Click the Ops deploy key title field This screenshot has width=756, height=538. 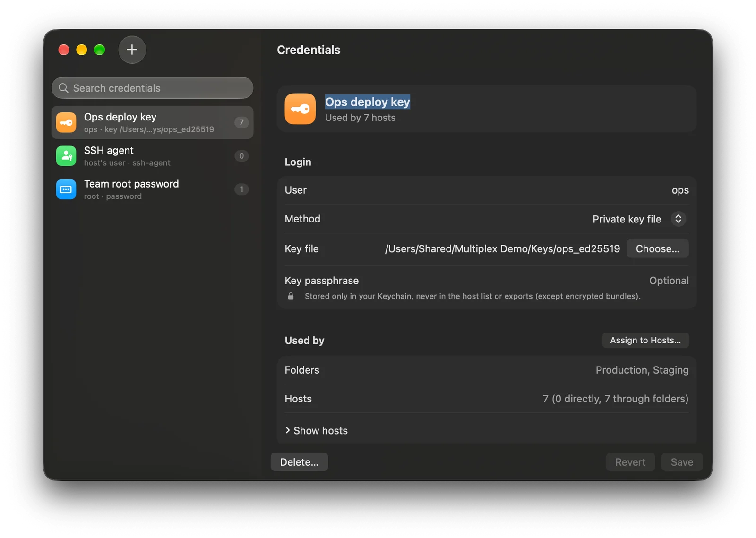[368, 102]
